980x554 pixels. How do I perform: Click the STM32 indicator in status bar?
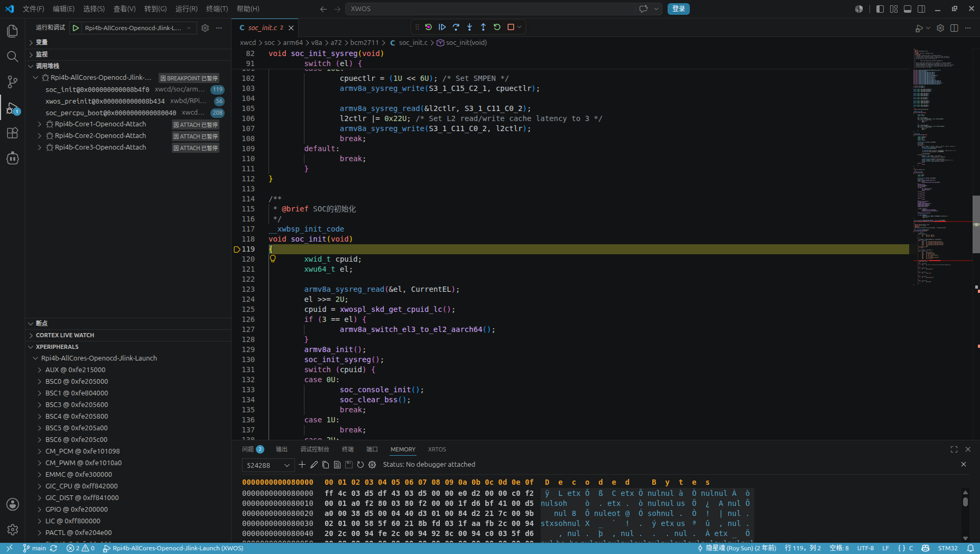948,548
